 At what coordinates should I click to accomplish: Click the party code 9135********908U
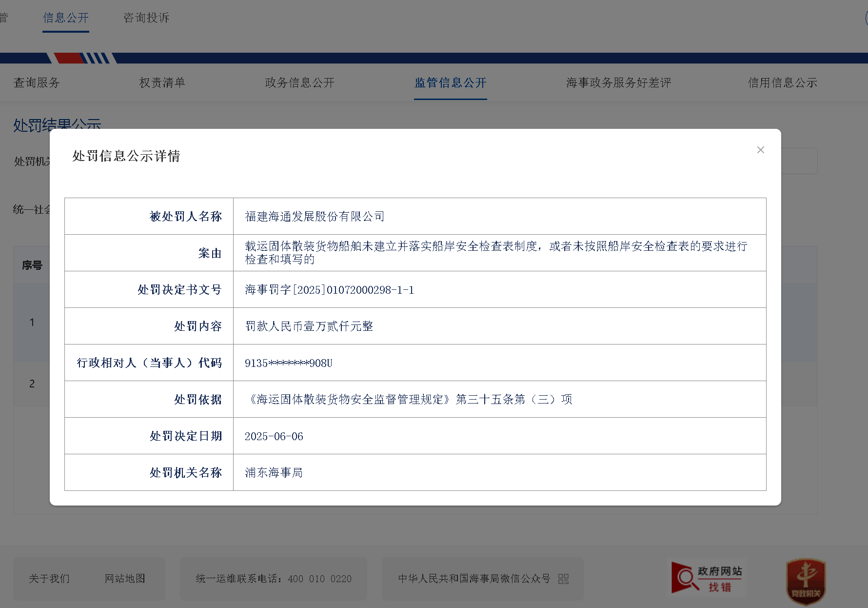tap(288, 363)
